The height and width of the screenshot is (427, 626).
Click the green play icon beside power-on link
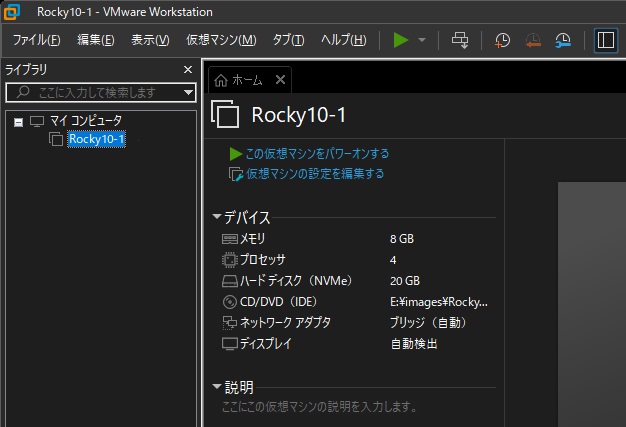coord(236,154)
